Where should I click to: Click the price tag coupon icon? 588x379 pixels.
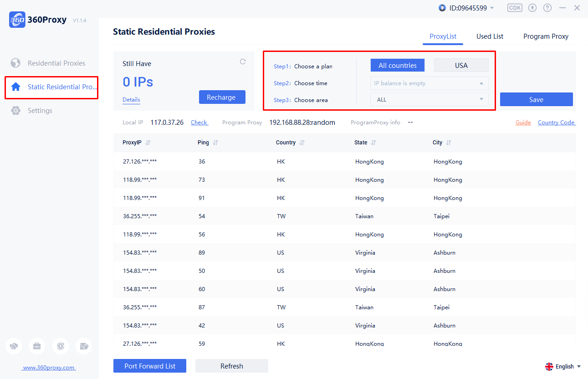[x=84, y=346]
